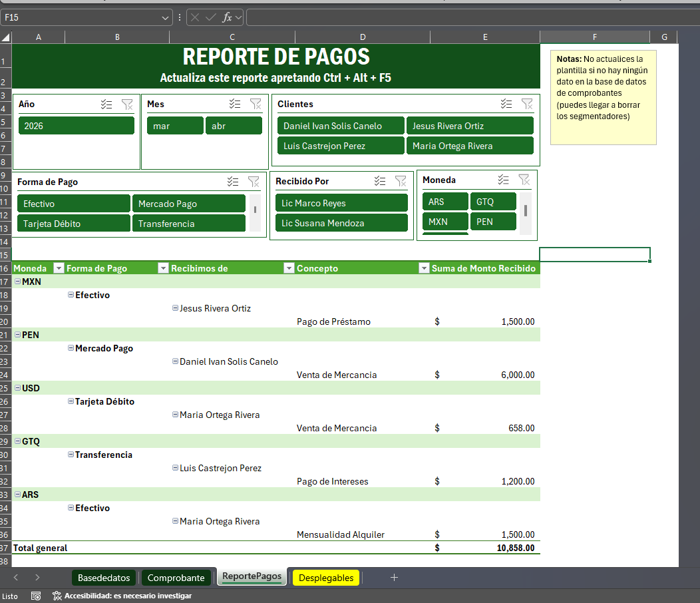Filter by Lic Susana Mendoza slicer button
The height and width of the screenshot is (603, 700).
[341, 223]
